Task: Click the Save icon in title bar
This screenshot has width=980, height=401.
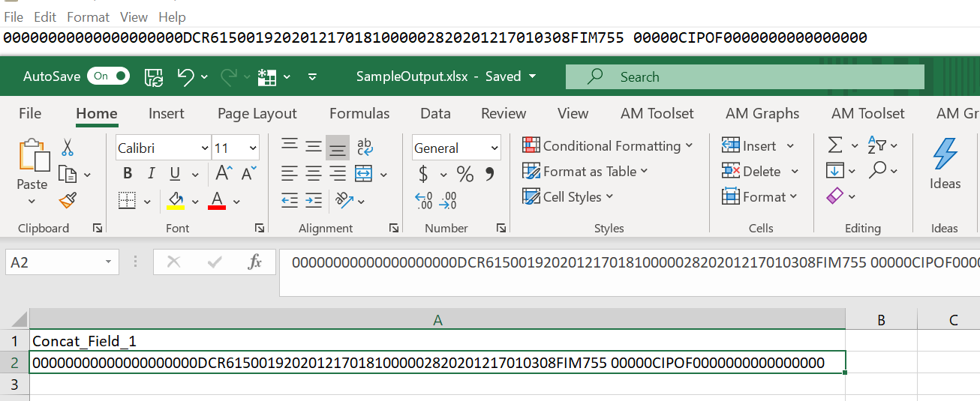Action: click(x=154, y=76)
